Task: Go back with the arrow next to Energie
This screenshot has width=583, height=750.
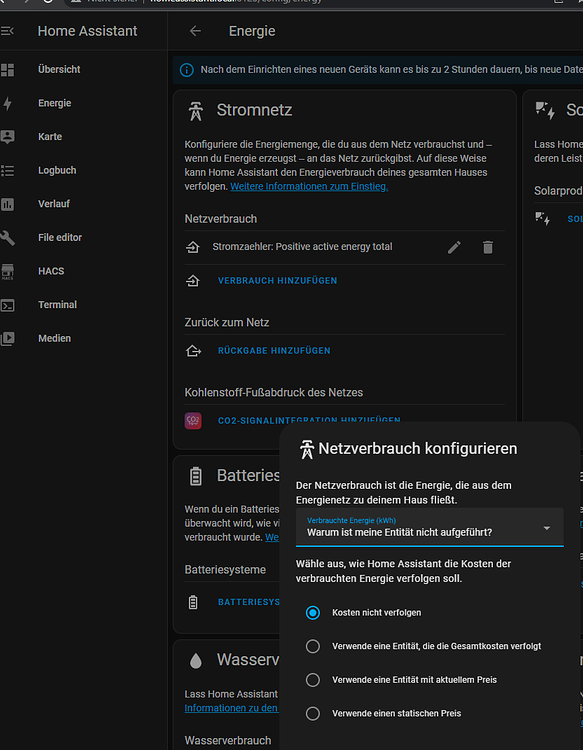Action: click(195, 31)
